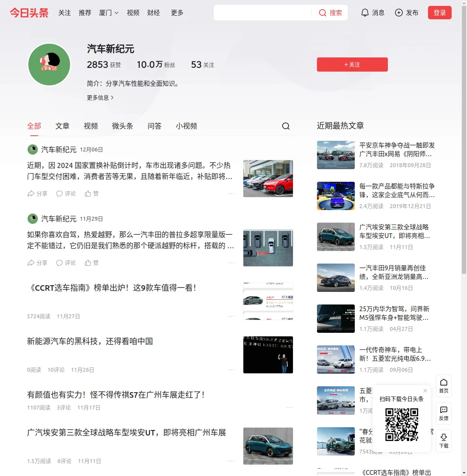The width and height of the screenshot is (467, 476).
Task: Click share icon on 12月06日 post
Action: point(31,194)
